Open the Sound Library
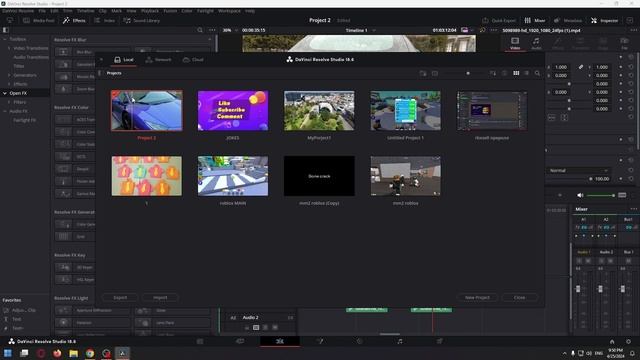This screenshot has width=640, height=360. point(142,20)
